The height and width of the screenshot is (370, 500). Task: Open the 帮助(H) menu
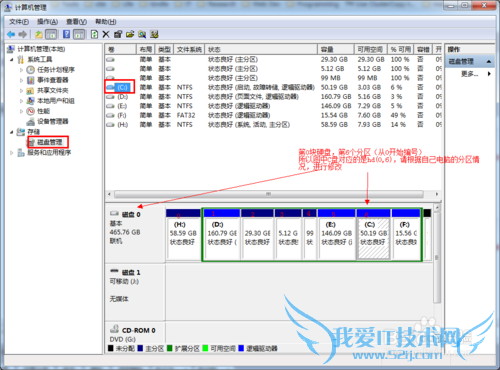pos(106,22)
